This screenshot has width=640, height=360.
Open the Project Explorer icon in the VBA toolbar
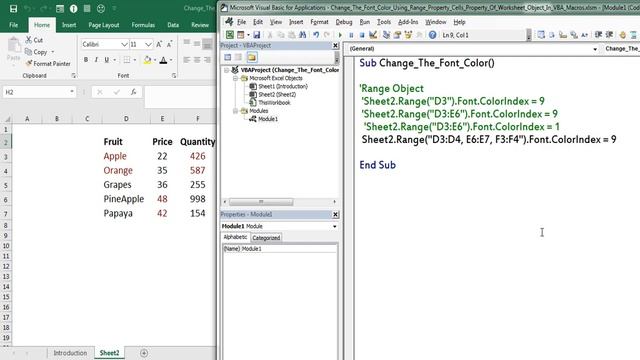point(386,35)
